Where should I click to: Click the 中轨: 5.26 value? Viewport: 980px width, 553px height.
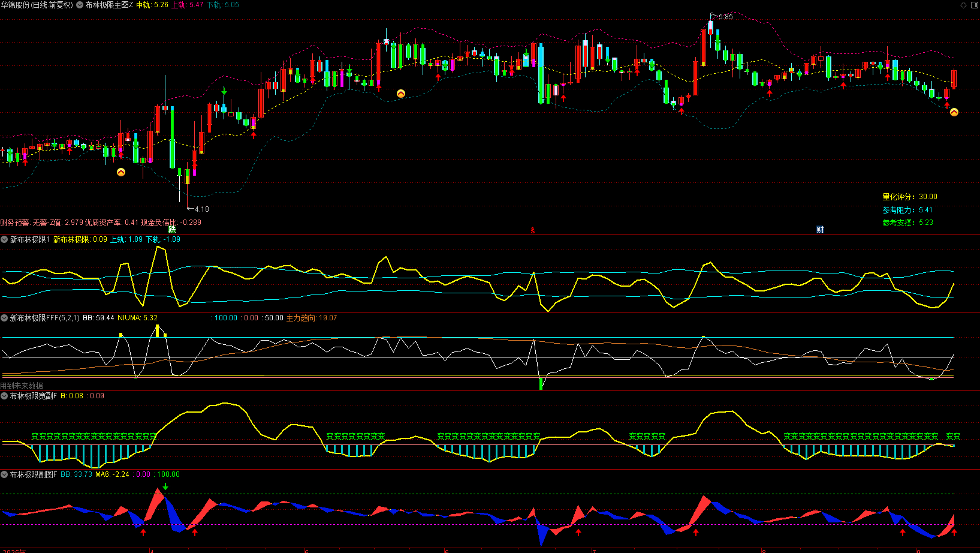(x=152, y=5)
